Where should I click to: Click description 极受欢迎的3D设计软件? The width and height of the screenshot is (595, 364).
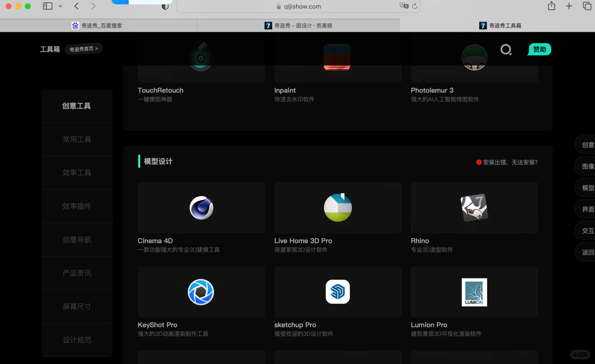point(304,334)
